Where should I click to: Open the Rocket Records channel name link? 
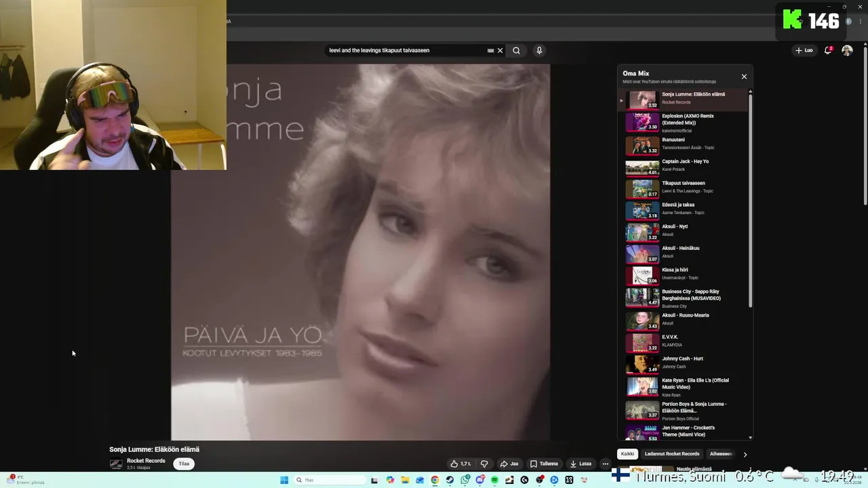click(146, 461)
